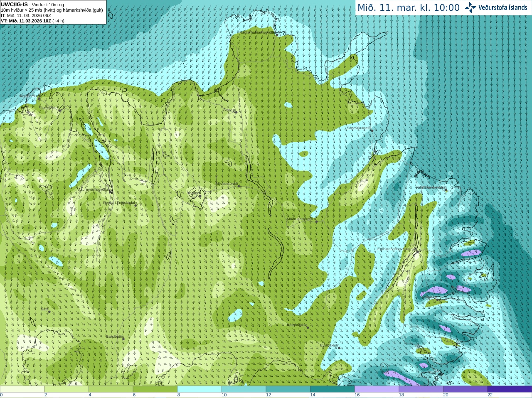The width and height of the screenshot is (532, 398).
Task: Select the date header Mið. 11. mar. kl. 10:00
Action: click(409, 8)
